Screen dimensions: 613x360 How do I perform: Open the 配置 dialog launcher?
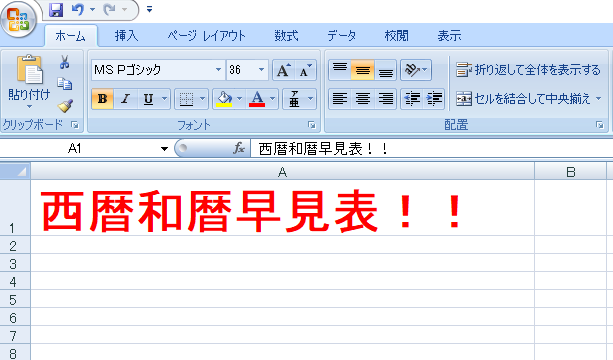[600, 125]
